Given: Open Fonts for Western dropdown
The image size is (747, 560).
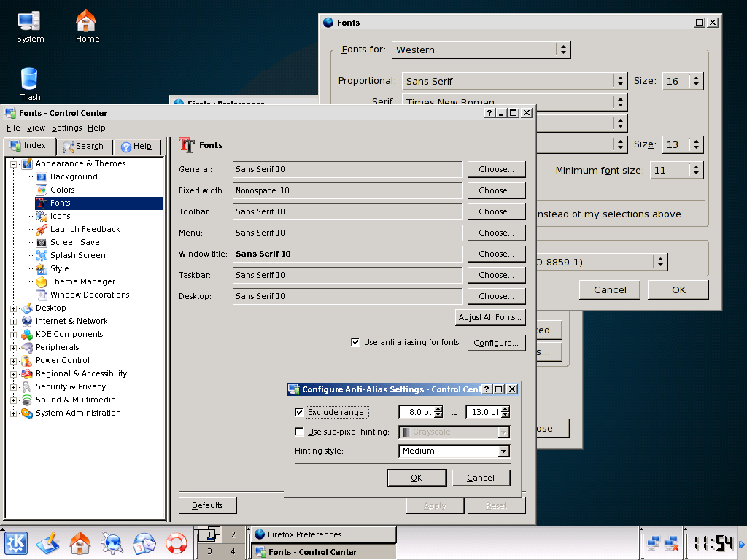Looking at the screenshot, I should 481,50.
